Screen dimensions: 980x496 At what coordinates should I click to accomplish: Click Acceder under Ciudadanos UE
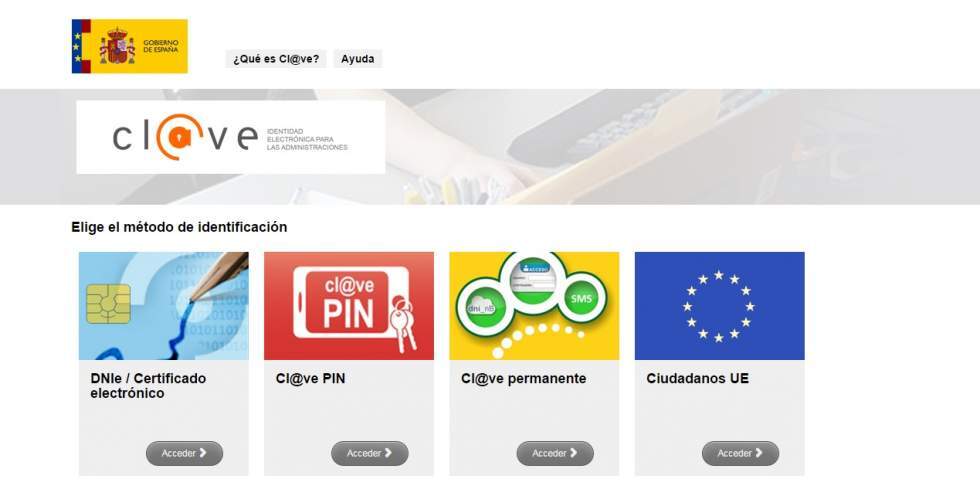click(740, 454)
